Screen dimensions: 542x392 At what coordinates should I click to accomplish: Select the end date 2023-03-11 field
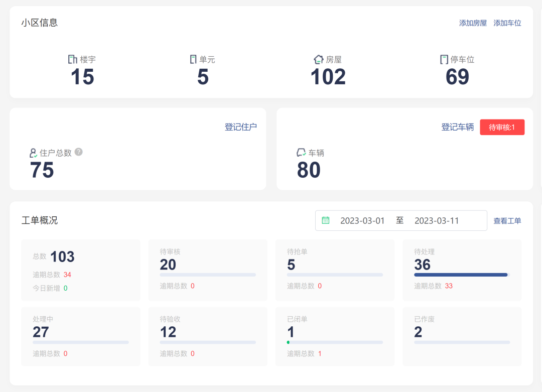(x=437, y=220)
